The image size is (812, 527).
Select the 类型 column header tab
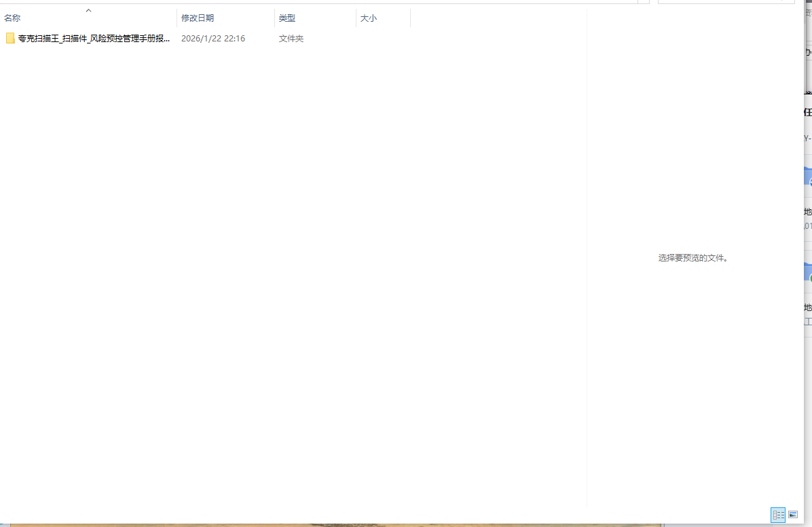[287, 18]
